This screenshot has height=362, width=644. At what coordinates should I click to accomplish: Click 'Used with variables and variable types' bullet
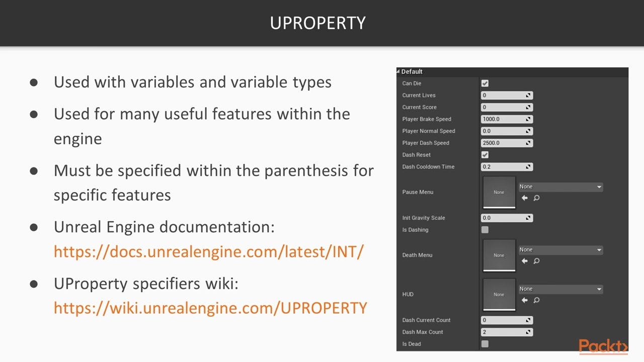pos(193,82)
